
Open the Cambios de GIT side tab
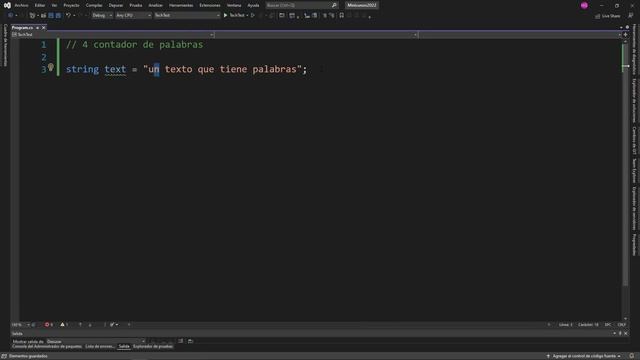click(x=634, y=140)
